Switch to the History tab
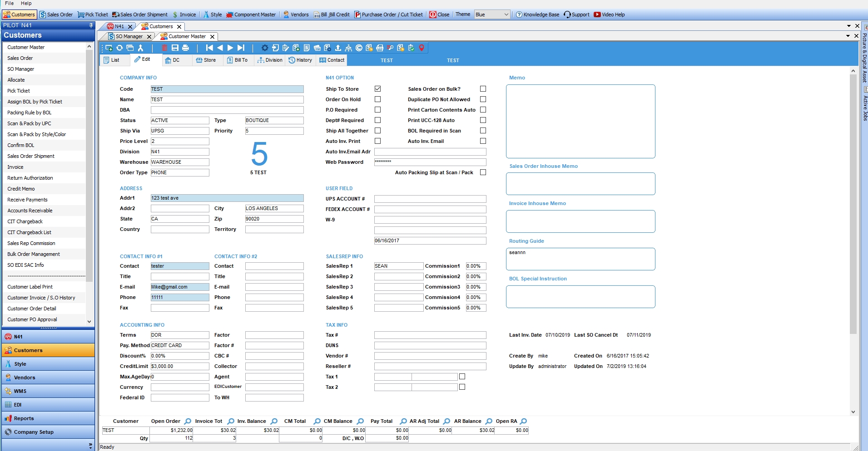The height and width of the screenshot is (451, 868). pos(300,60)
